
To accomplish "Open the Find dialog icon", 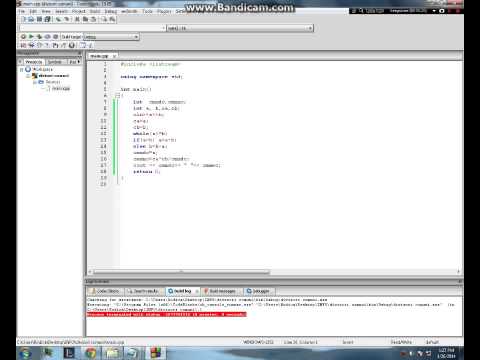I will point(104,19).
